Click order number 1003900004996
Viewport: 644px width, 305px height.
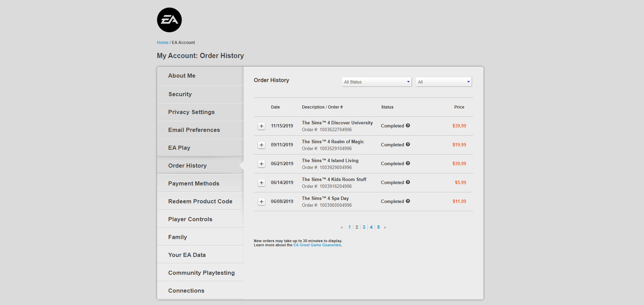click(336, 205)
